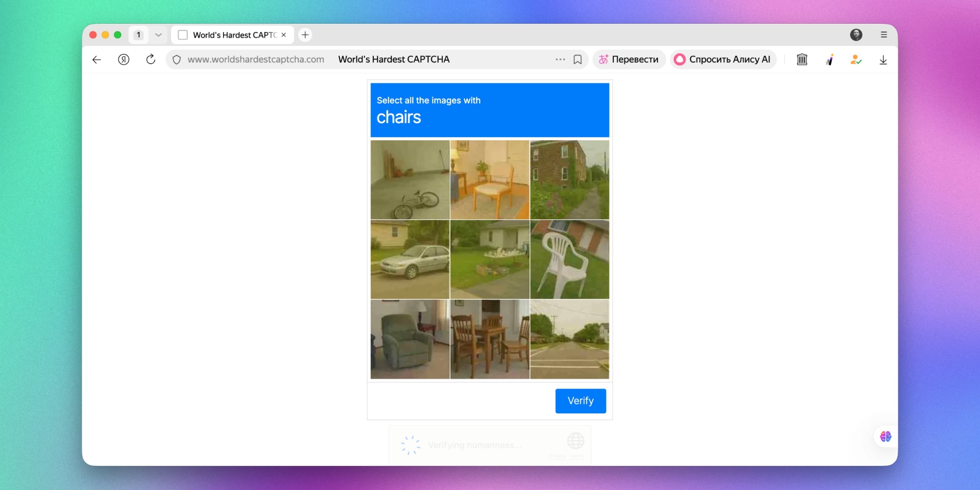
Task: Go back with the back arrow
Action: click(x=97, y=59)
